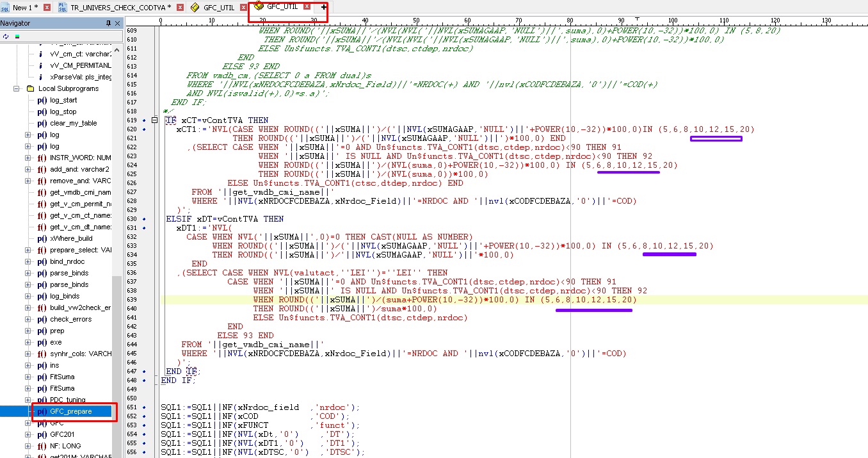Select the xWhere_build procedure icon
The height and width of the screenshot is (458, 868).
click(x=42, y=238)
